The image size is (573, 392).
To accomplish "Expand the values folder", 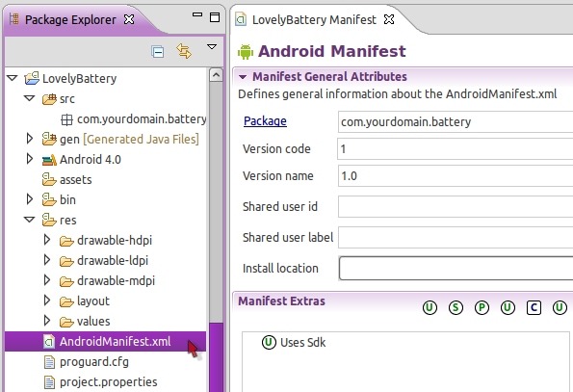I will [x=47, y=321].
